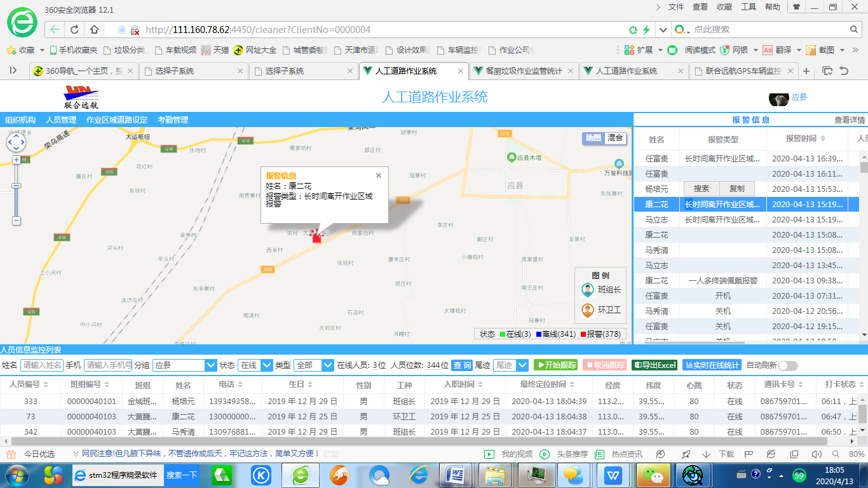
Task: Click the restore closed tab undo icon
Action: pyautogui.click(x=844, y=71)
